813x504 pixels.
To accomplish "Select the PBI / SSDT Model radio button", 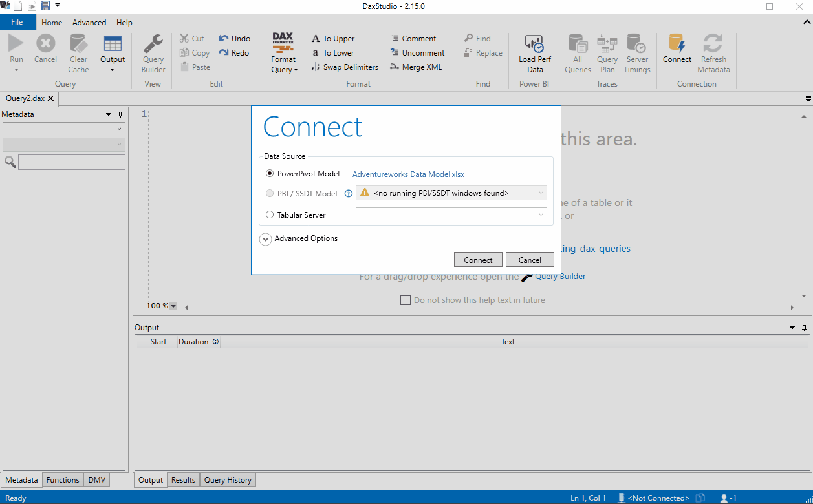I will [270, 193].
